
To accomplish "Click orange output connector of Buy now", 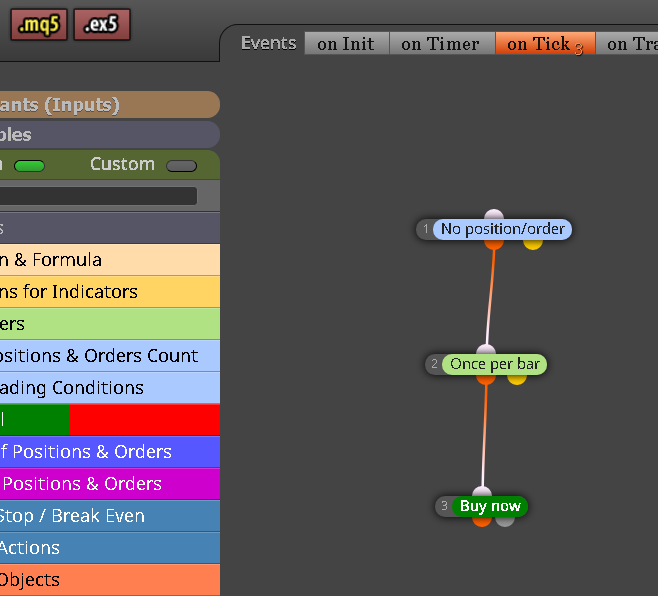I will [x=482, y=521].
